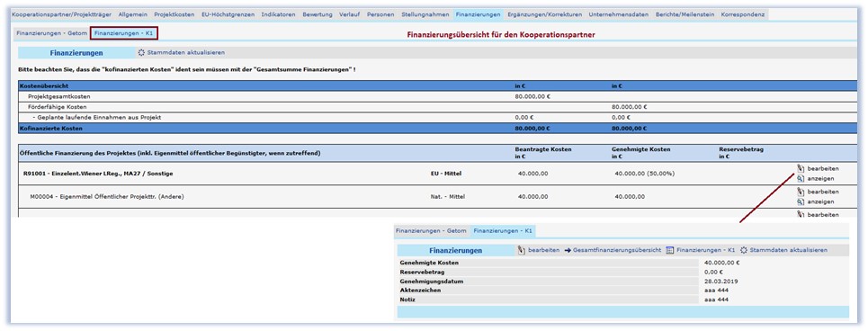Open the Bewertung tab
The image size is (868, 331).
(x=318, y=14)
